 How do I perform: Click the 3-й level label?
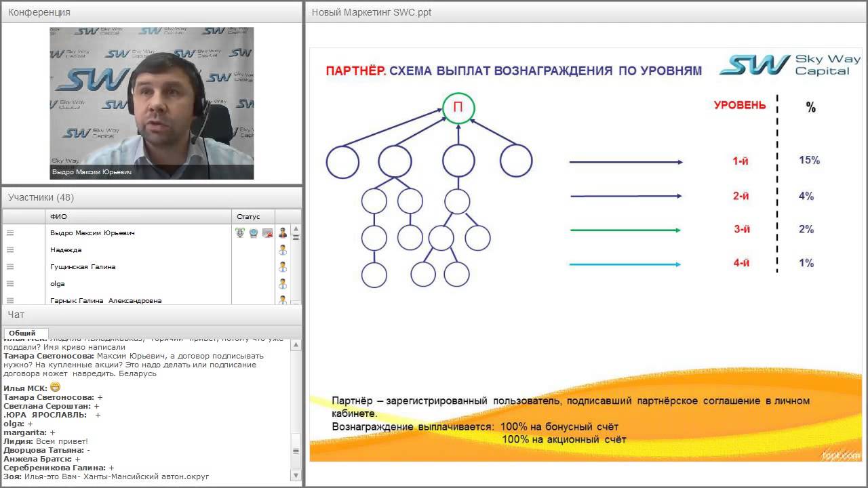pyautogui.click(x=742, y=229)
